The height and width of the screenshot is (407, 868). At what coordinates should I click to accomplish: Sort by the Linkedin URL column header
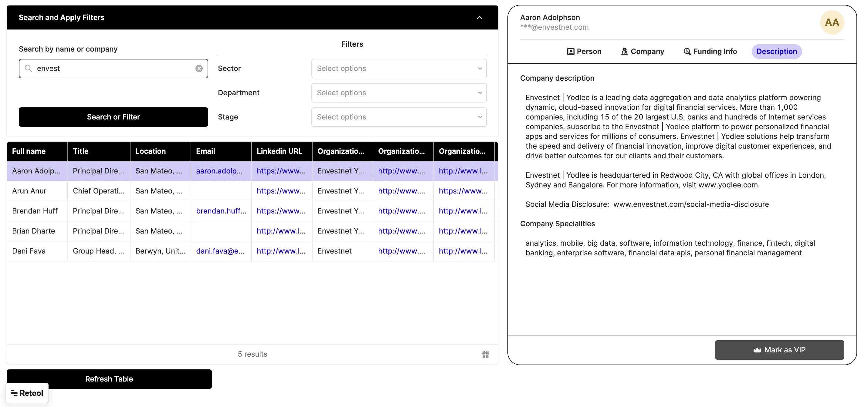point(282,152)
